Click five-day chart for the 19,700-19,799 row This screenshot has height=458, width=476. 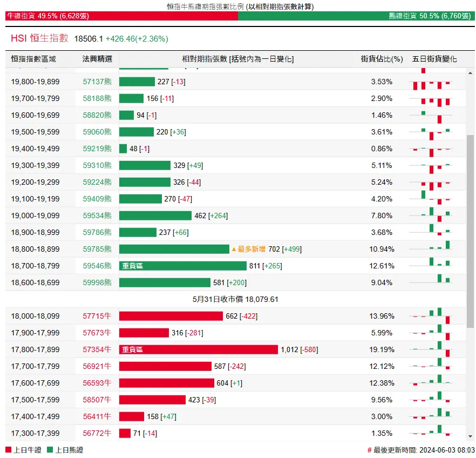[x=436, y=99]
